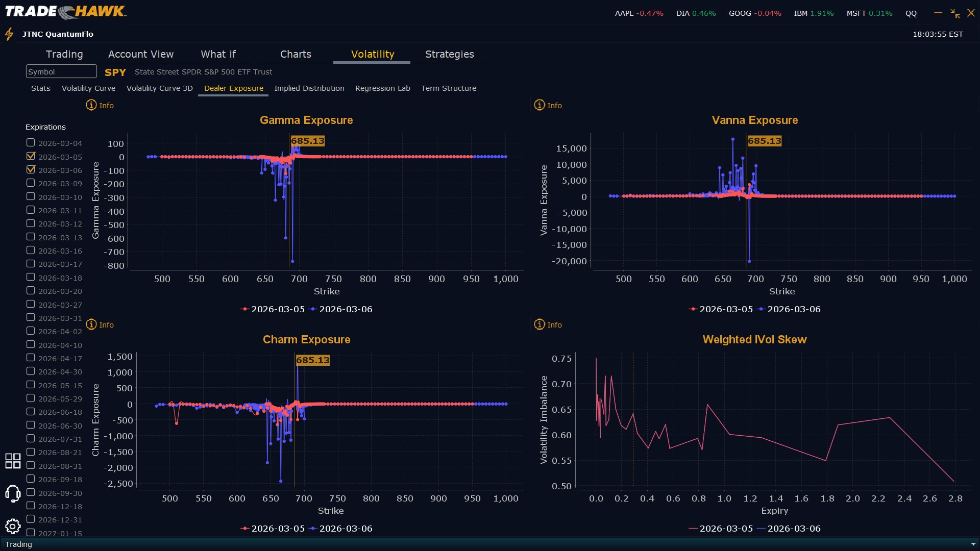The height and width of the screenshot is (551, 980).
Task: Open the Implied Distribution sub-tab
Action: 309,88
